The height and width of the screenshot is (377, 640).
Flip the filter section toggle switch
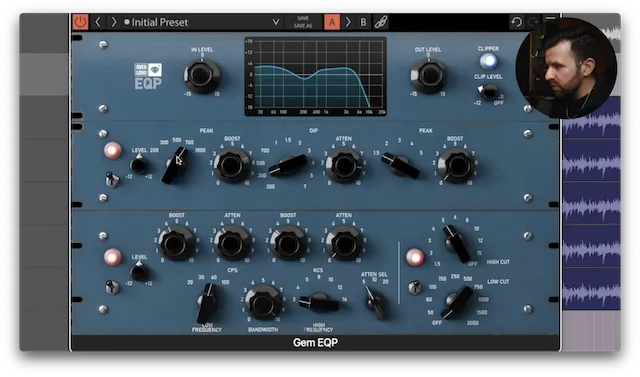pyautogui.click(x=414, y=287)
